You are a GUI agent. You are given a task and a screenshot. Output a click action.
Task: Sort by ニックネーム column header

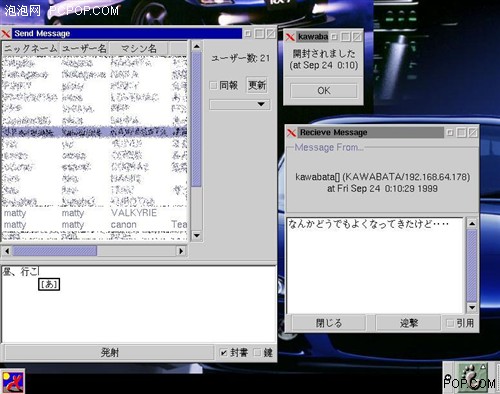click(31, 49)
